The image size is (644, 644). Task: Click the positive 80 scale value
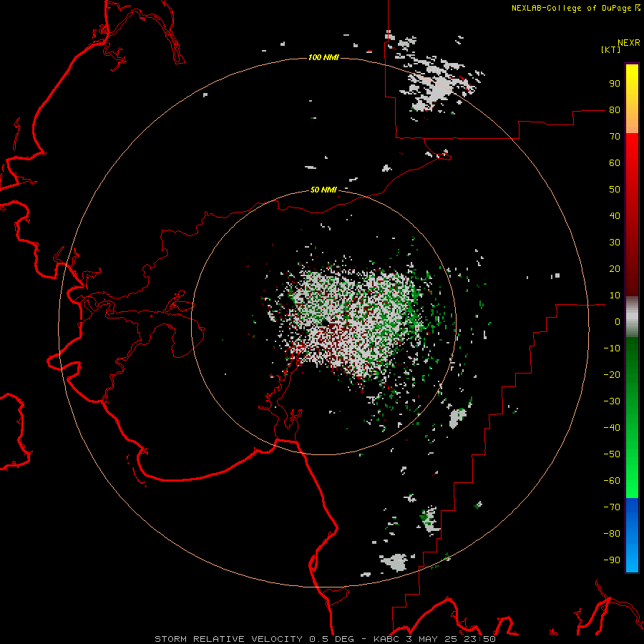615,110
